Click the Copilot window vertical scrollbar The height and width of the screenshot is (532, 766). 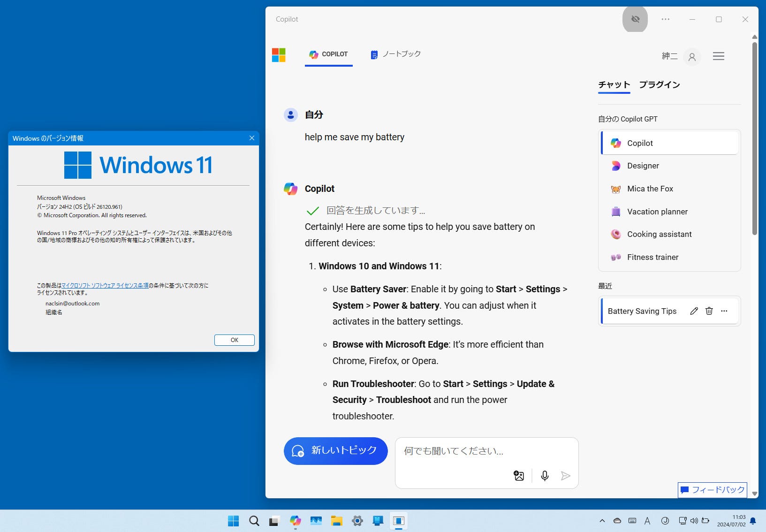(754, 139)
